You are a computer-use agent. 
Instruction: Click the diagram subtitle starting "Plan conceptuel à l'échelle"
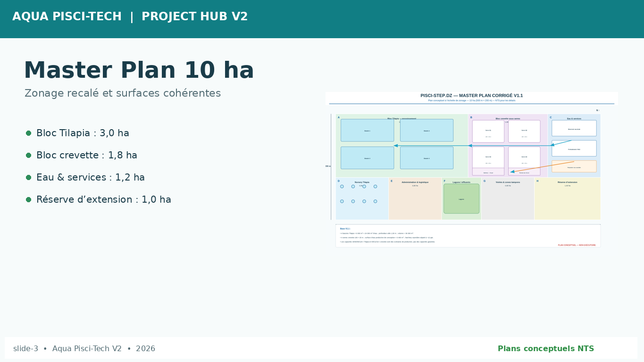(472, 100)
